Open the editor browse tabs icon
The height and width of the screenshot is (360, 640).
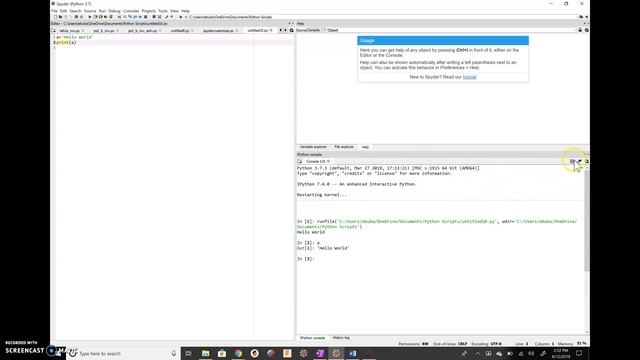click(53, 30)
